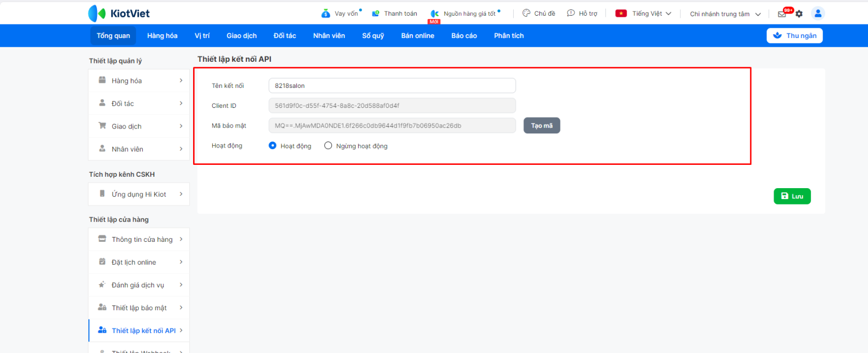Open the Báo cáo menu
This screenshot has height=353, width=868.
pyautogui.click(x=464, y=36)
